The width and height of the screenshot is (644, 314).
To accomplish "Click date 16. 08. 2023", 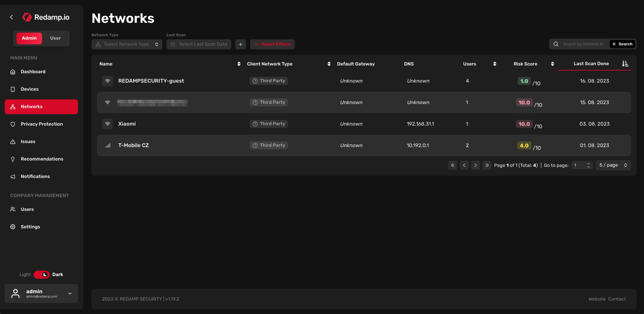I will pyautogui.click(x=594, y=81).
